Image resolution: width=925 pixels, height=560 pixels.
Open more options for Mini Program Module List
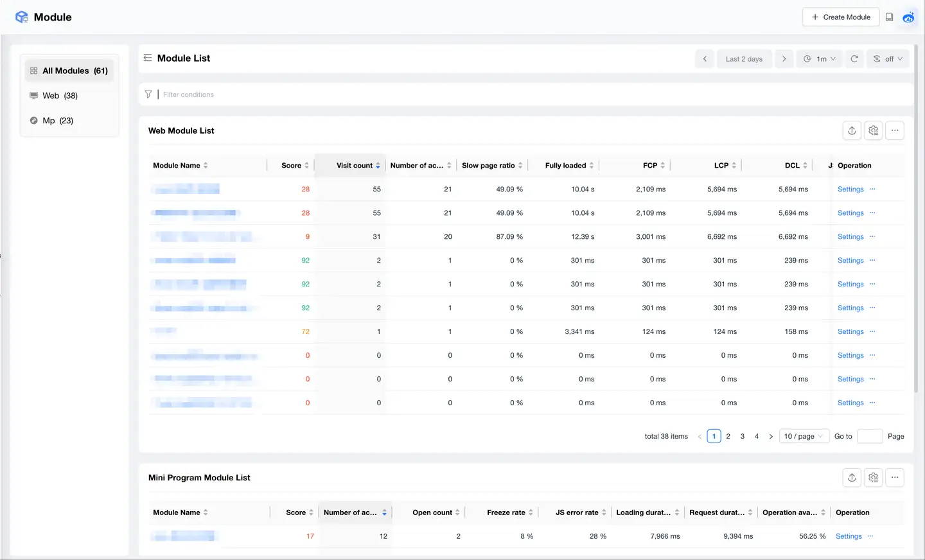pos(895,477)
